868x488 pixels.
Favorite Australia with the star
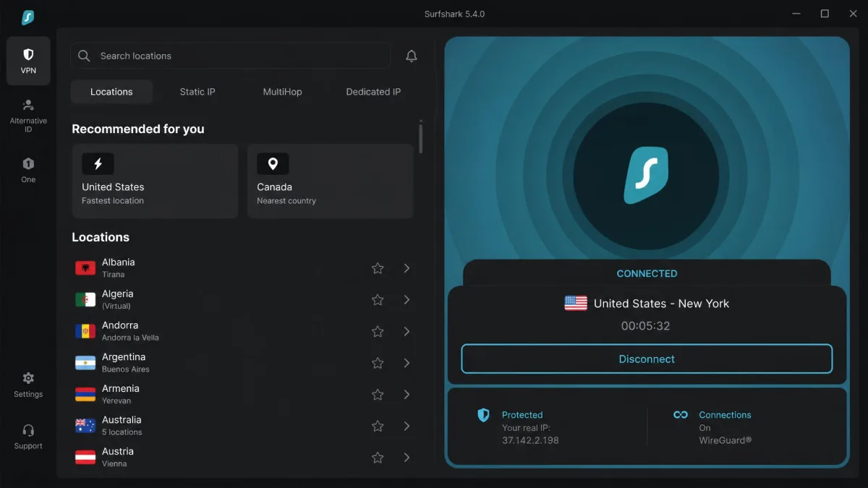coord(378,426)
